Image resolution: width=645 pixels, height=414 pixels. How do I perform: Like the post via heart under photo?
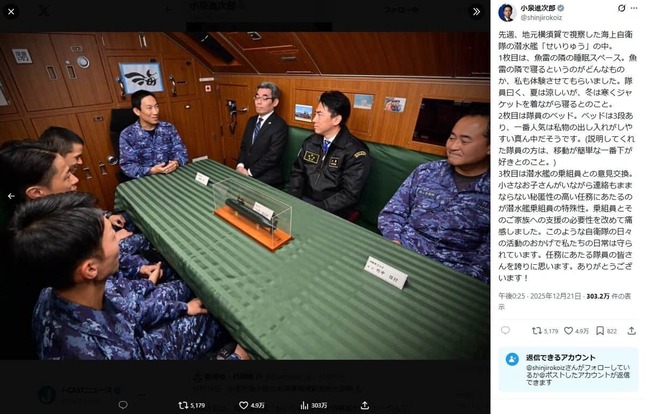click(252, 405)
